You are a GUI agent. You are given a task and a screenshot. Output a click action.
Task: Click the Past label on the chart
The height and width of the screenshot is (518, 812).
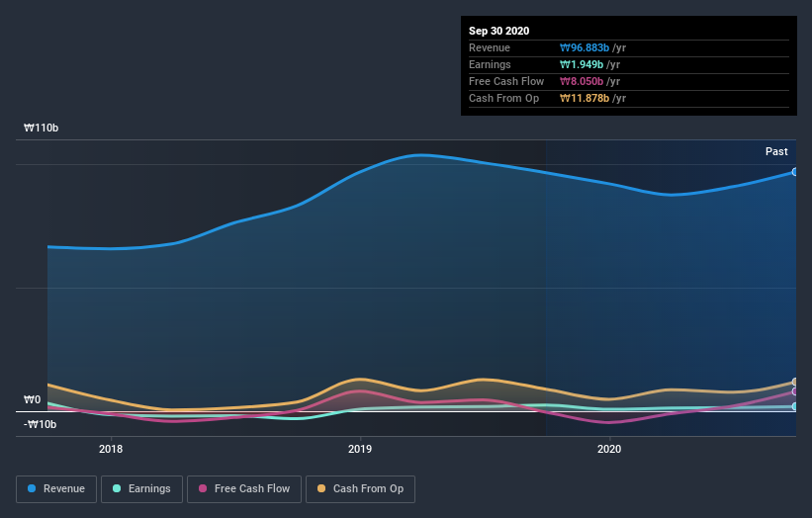pos(776,151)
